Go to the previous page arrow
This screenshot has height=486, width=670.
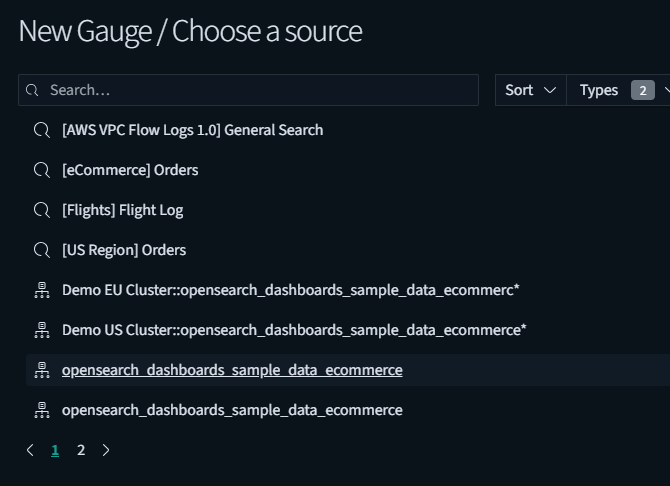click(30, 450)
